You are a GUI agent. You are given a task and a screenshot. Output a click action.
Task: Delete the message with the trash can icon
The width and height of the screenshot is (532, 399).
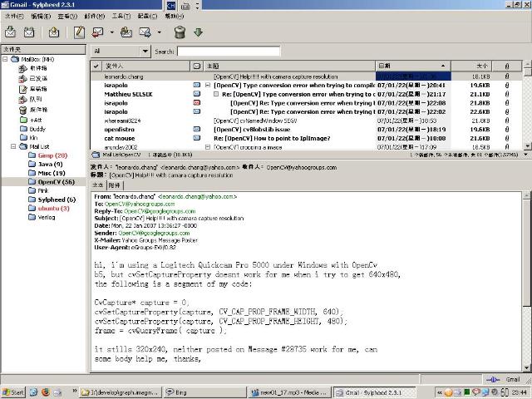[x=180, y=32]
